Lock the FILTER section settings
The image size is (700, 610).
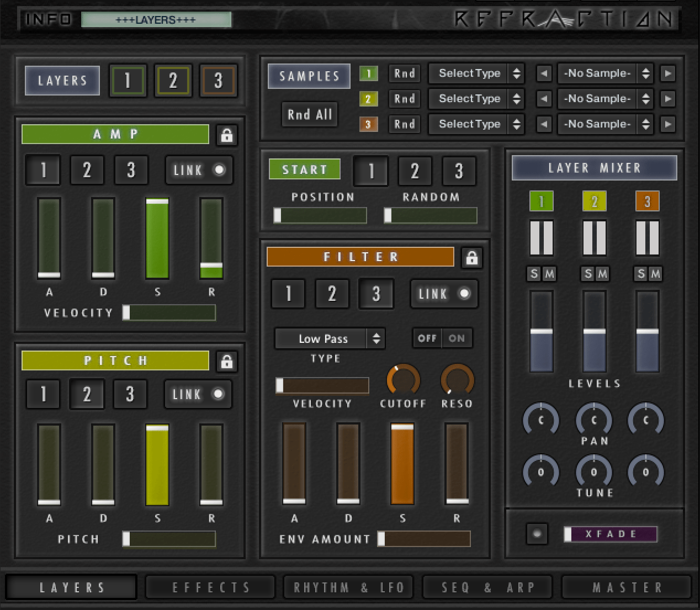point(471,258)
